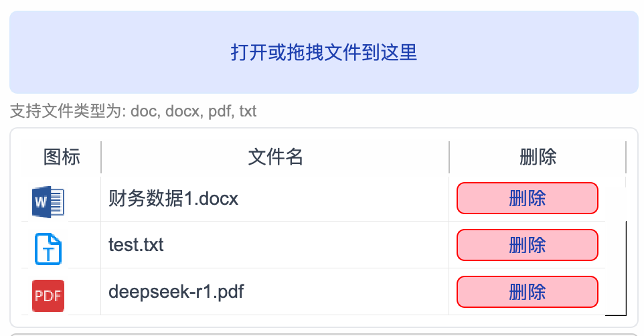Click the Word icon for 财务数据1.docx
This screenshot has height=336, width=644.
click(x=48, y=201)
